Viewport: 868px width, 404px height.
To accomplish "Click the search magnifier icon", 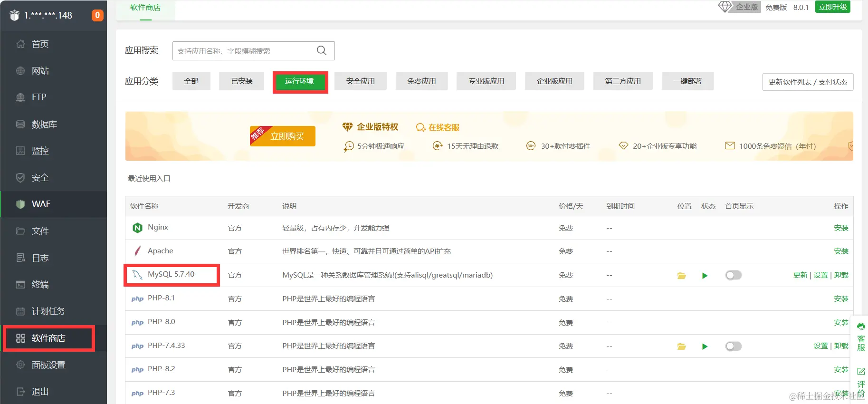I will pos(322,50).
